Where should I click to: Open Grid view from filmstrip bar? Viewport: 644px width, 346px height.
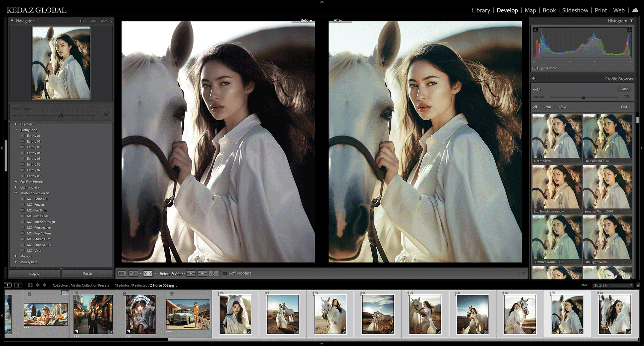click(x=30, y=285)
